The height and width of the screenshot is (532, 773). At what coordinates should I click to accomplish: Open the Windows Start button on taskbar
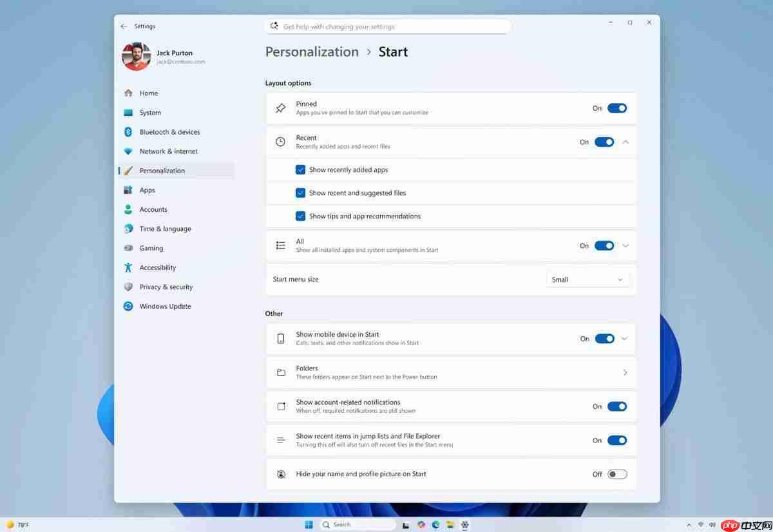tap(308, 524)
